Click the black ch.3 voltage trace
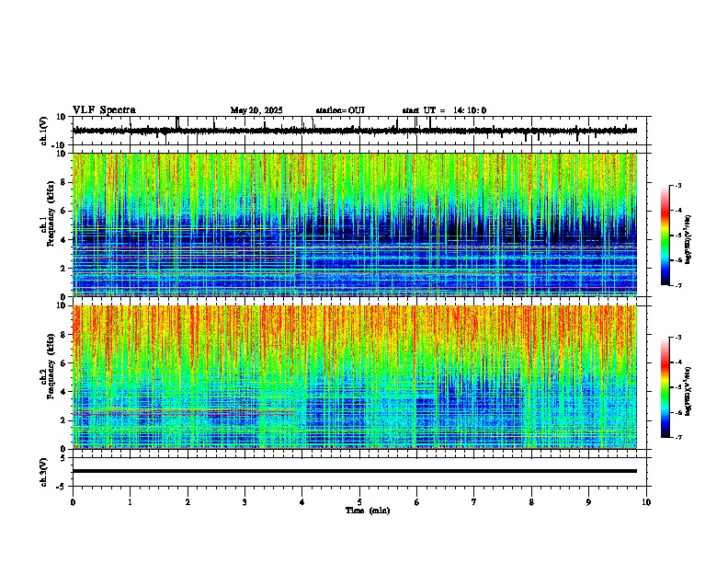This screenshot has height=563, width=728. [355, 471]
